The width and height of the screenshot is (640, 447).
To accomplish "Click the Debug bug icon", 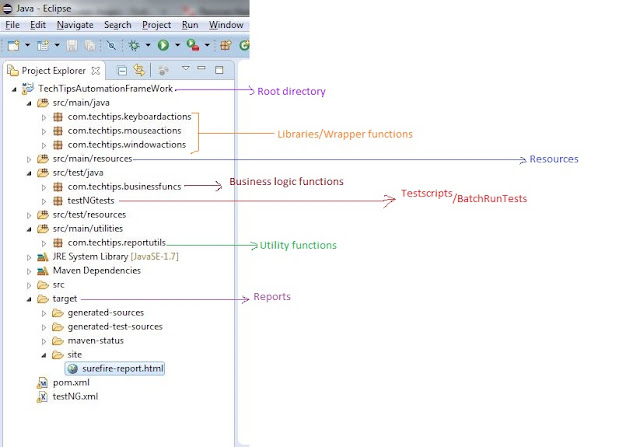I will (134, 45).
